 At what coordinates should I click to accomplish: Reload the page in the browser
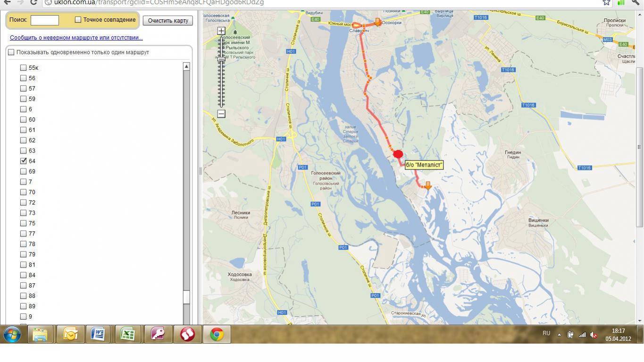coord(33,2)
